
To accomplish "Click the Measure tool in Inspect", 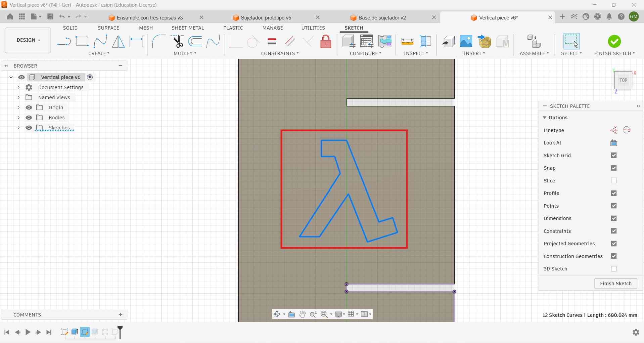I will click(x=407, y=41).
